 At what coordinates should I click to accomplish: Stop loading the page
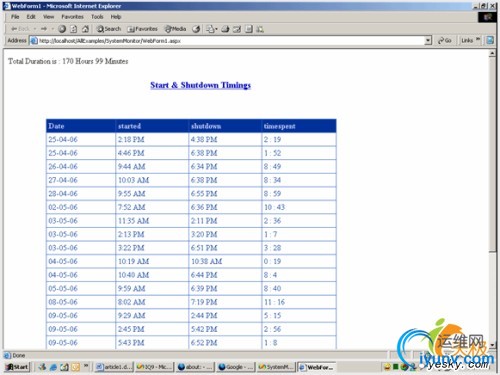point(62,29)
